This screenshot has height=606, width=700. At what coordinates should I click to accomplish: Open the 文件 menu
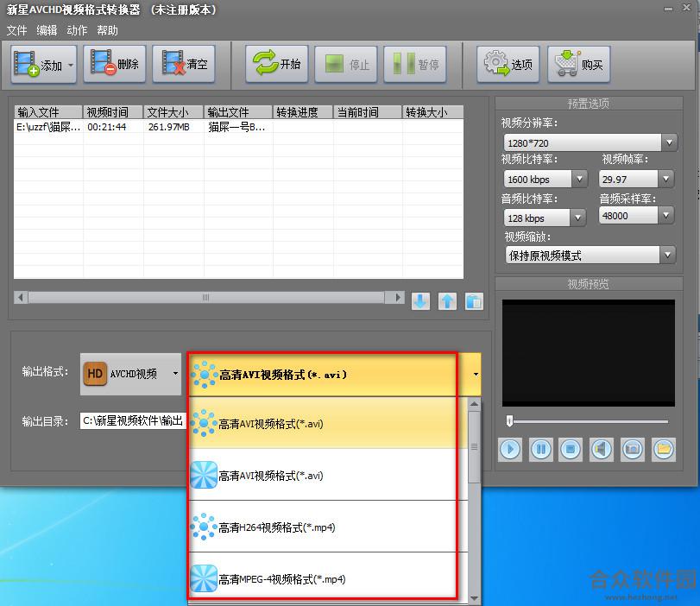click(17, 30)
